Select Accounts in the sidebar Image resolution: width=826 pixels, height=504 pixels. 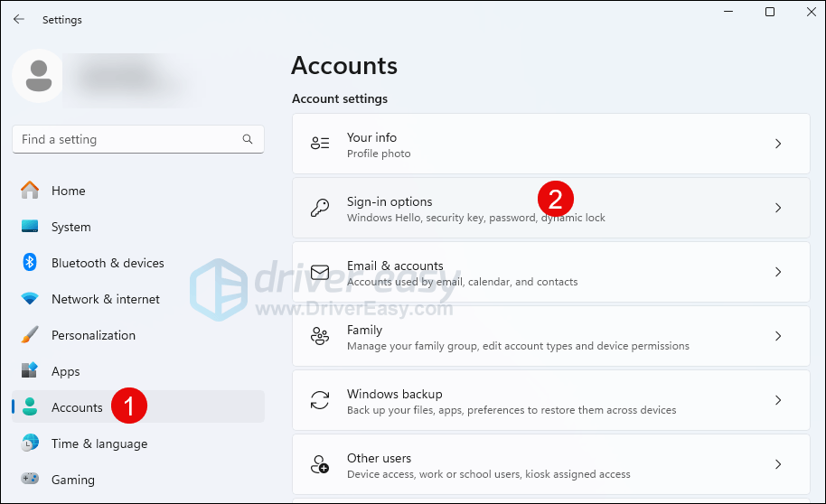pos(77,407)
